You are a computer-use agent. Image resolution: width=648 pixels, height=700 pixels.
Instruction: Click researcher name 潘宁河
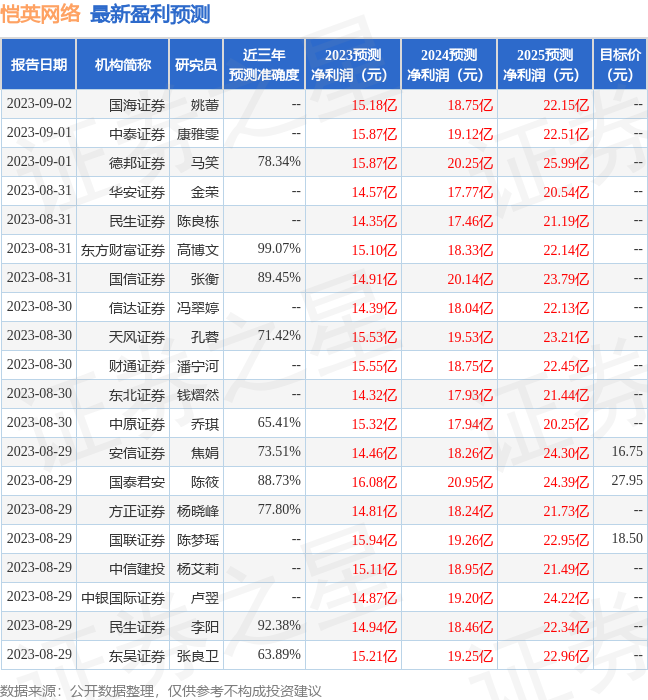198,367
